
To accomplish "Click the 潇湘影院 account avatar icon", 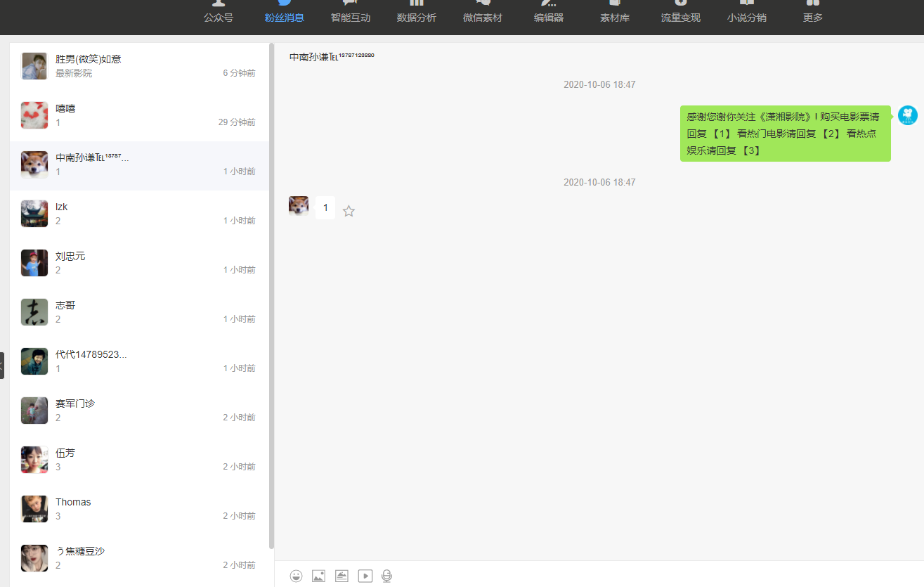I will click(x=907, y=115).
